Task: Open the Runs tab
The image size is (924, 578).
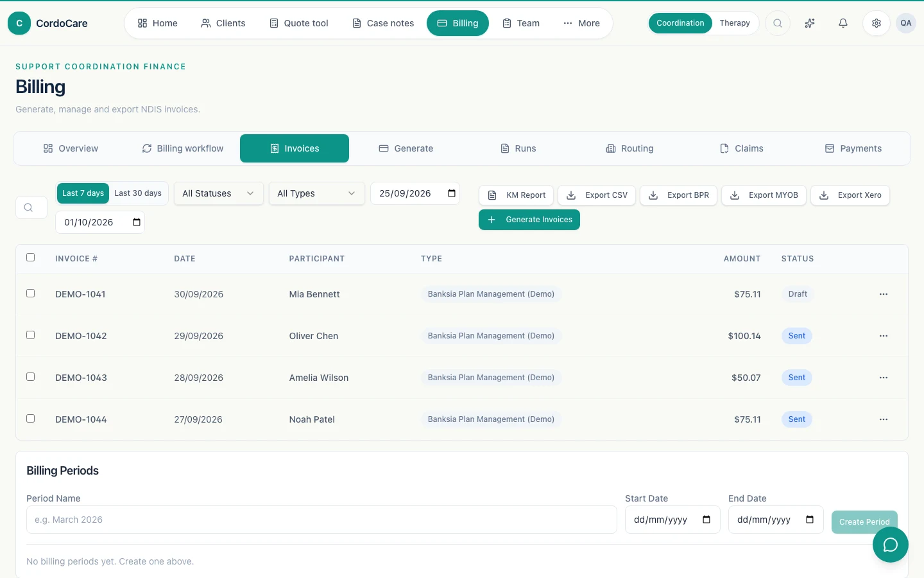Action: click(x=518, y=148)
